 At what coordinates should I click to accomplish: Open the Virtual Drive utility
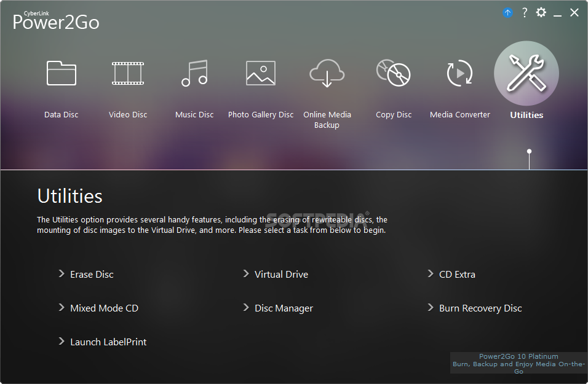click(x=281, y=275)
